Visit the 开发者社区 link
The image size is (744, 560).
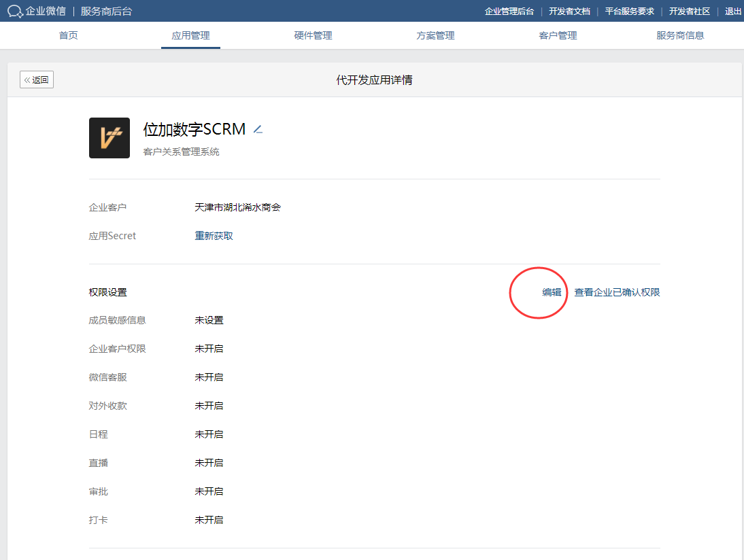pyautogui.click(x=690, y=12)
